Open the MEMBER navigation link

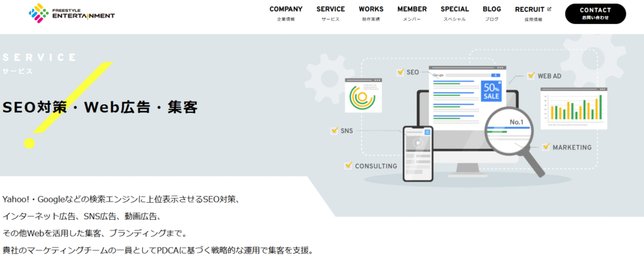(x=412, y=13)
